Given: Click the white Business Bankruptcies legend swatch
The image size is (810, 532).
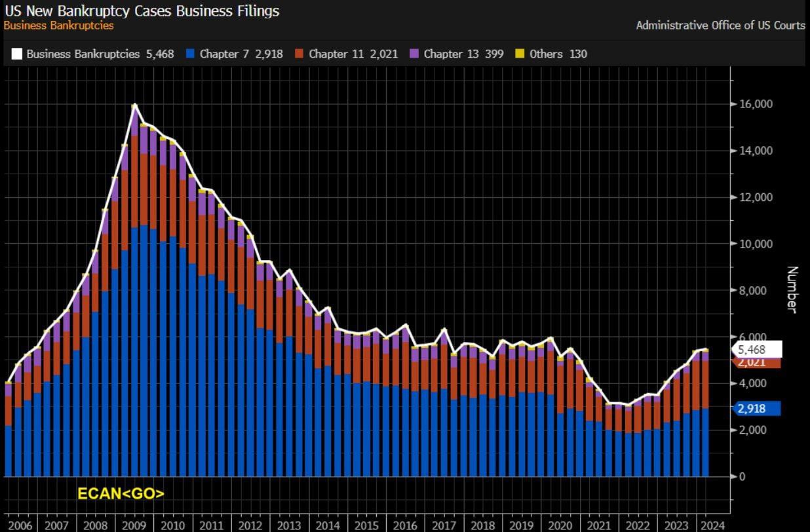Looking at the screenshot, I should pos(16,54).
